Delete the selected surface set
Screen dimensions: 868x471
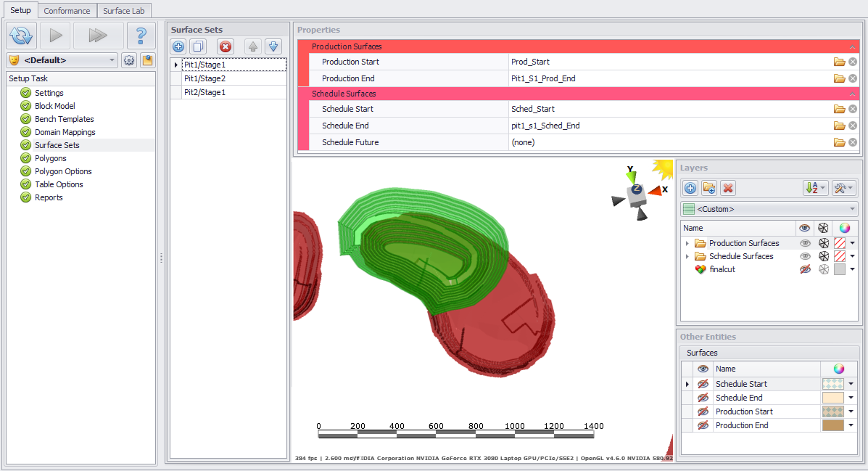pos(226,46)
